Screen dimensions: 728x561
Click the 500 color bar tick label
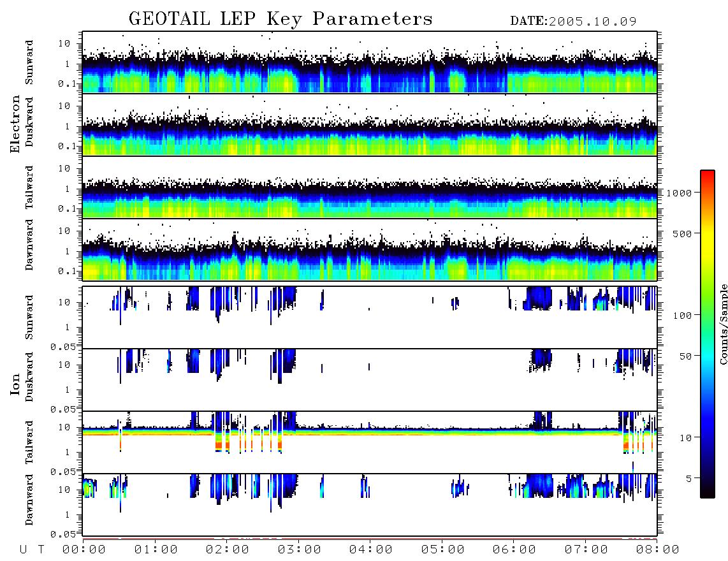click(683, 233)
